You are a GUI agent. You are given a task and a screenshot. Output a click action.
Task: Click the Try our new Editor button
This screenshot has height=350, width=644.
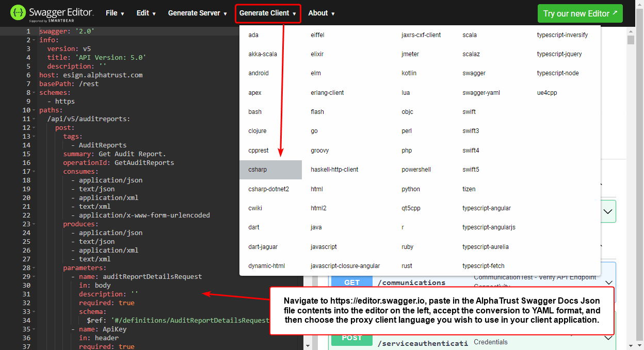click(580, 13)
